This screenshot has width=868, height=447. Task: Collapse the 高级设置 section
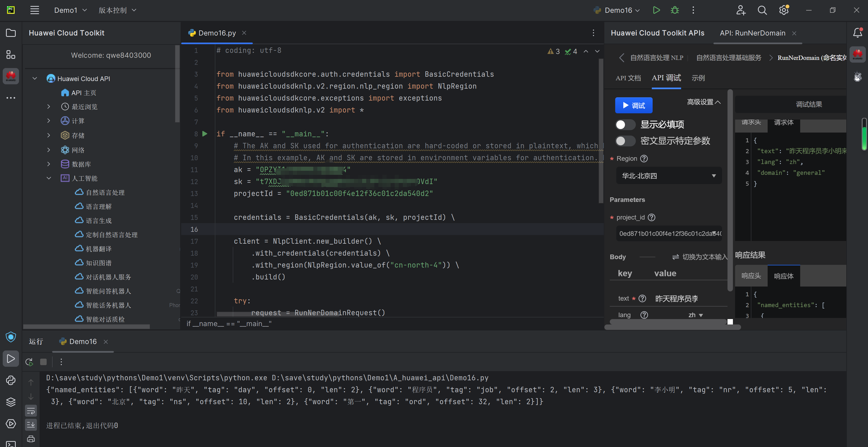[704, 102]
